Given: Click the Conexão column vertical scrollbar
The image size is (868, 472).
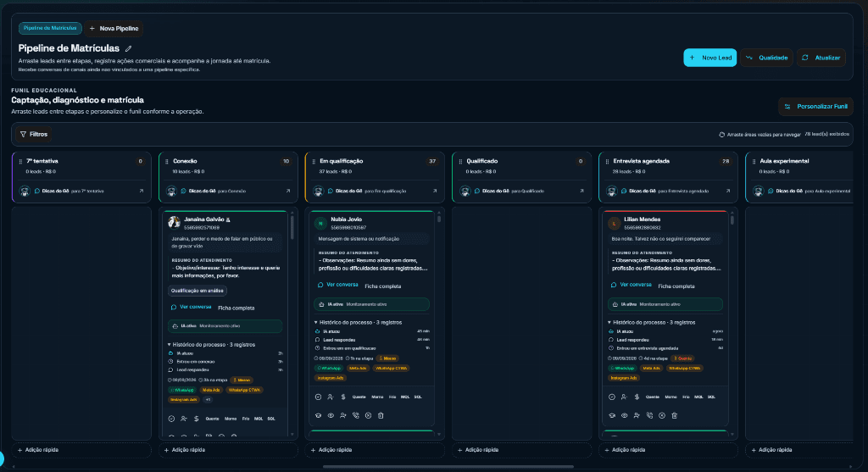Looking at the screenshot, I should click(292, 227).
